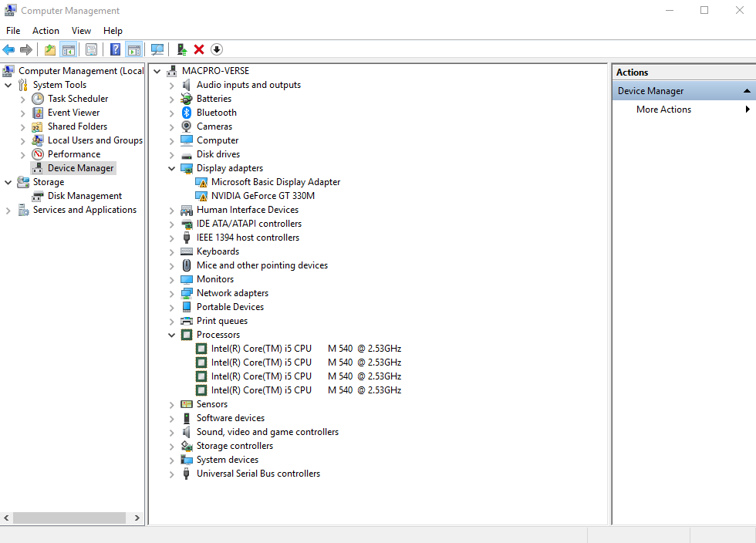This screenshot has width=756, height=543.
Task: Click Scan for hardware changes icon
Action: (x=157, y=49)
